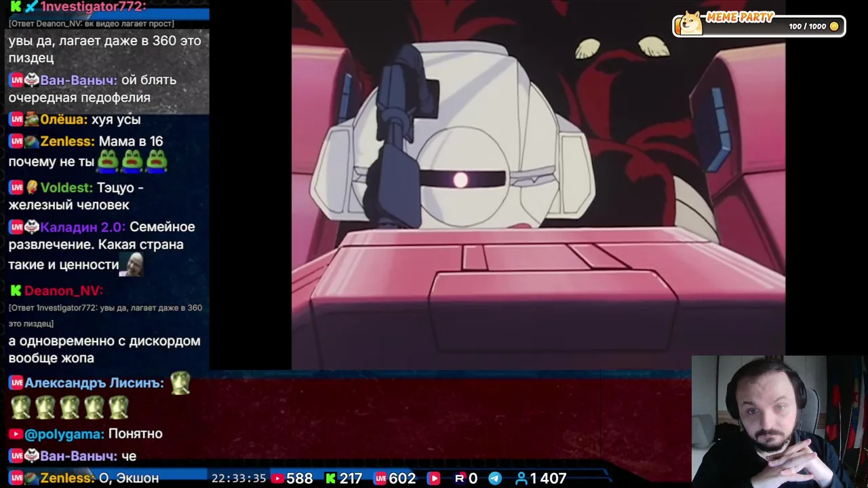Click the VK count '602'
868x488 pixels.
pos(402,479)
